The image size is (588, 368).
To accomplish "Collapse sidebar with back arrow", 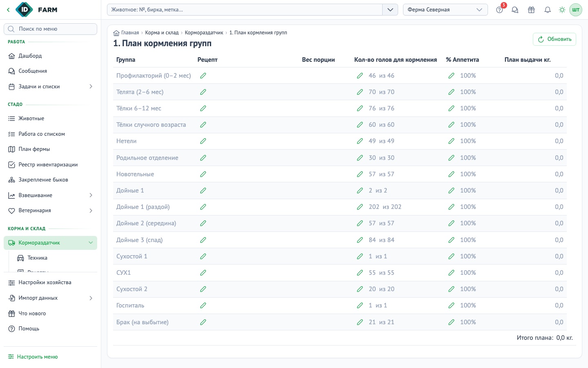I will [8, 10].
